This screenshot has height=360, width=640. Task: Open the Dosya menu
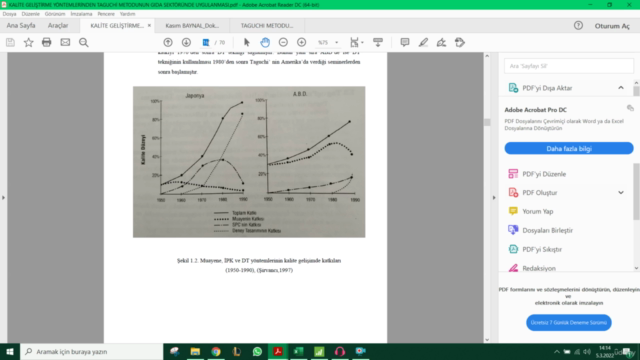pyautogui.click(x=9, y=14)
